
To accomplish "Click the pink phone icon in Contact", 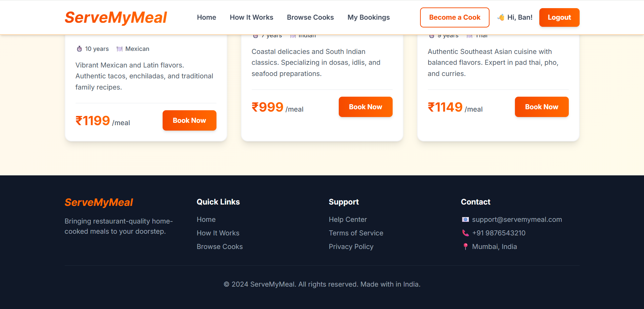I will pos(465,233).
